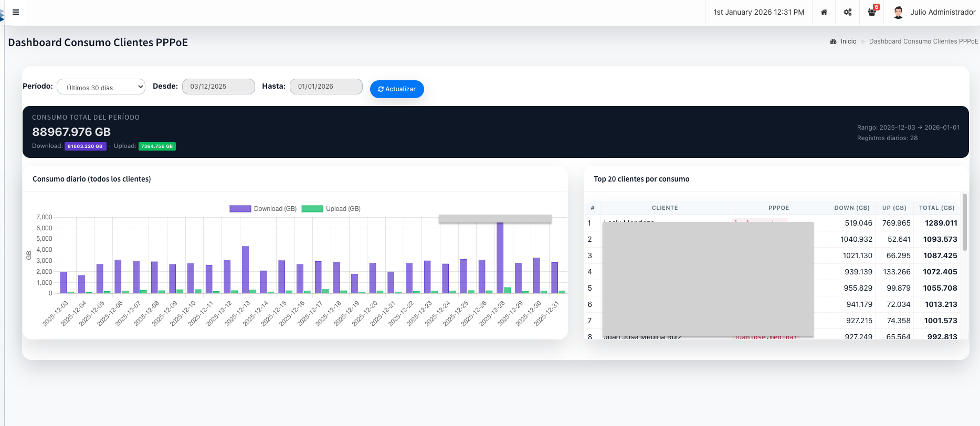
Task: Open settings with the gears icon
Action: [848, 12]
